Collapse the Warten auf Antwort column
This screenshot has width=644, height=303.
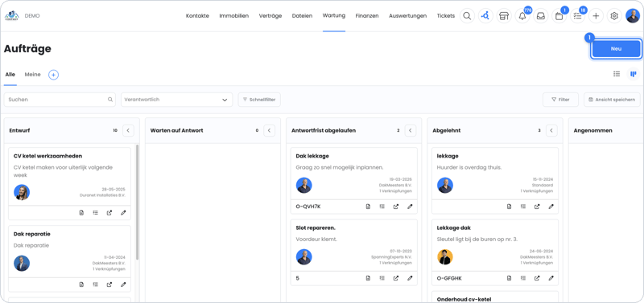pos(270,130)
